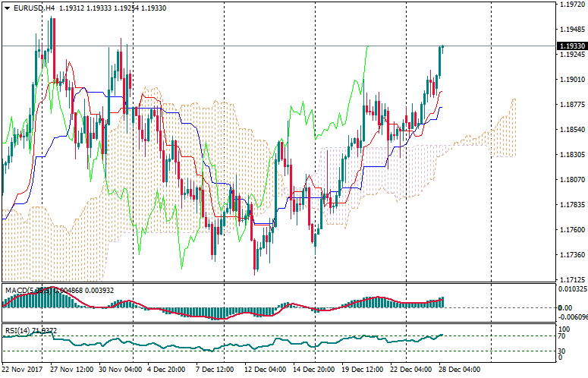Image resolution: width=588 pixels, height=378 pixels.
Task: Click the triangle arrow beside EURUSD,H4
Action: point(6,8)
